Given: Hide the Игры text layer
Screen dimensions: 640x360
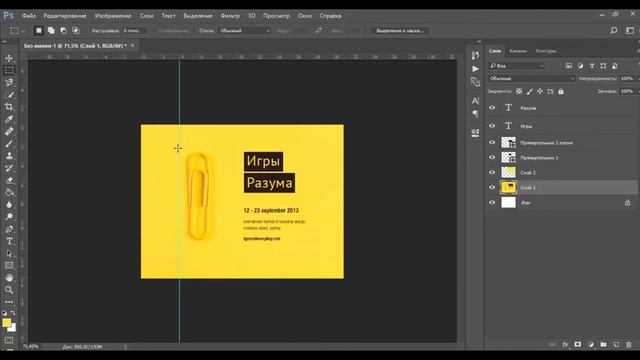Looking at the screenshot, I should click(492, 126).
